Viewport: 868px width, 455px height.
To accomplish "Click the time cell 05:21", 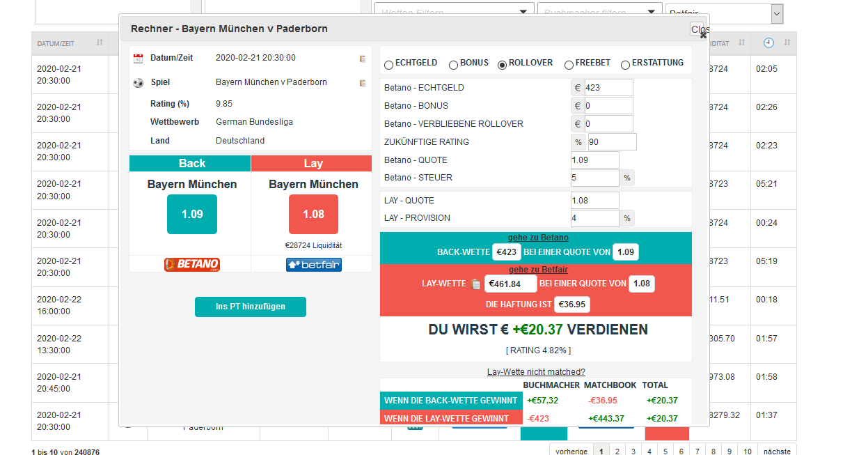I will [766, 184].
